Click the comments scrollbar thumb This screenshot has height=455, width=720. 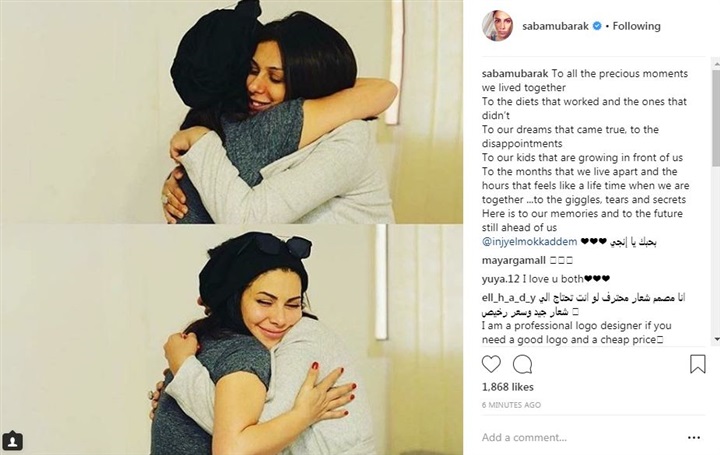pyautogui.click(x=716, y=118)
